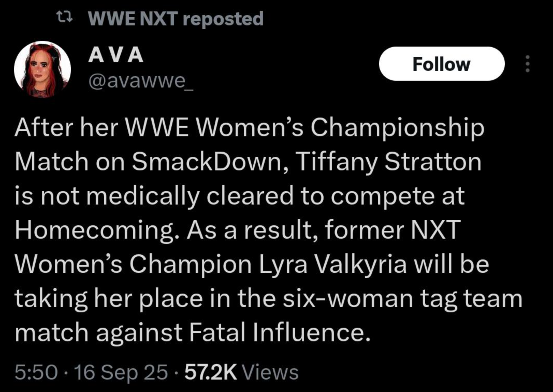Click the AVA display name

(116, 55)
